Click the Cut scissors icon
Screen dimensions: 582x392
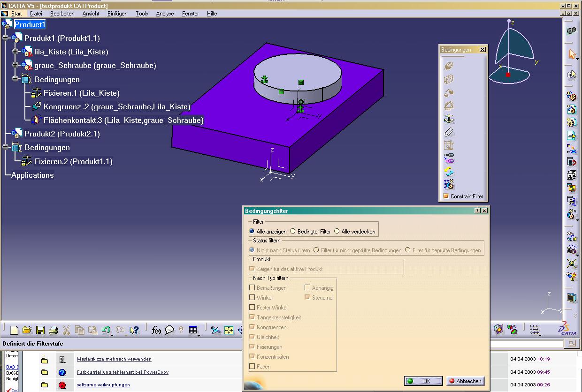[x=66, y=330]
